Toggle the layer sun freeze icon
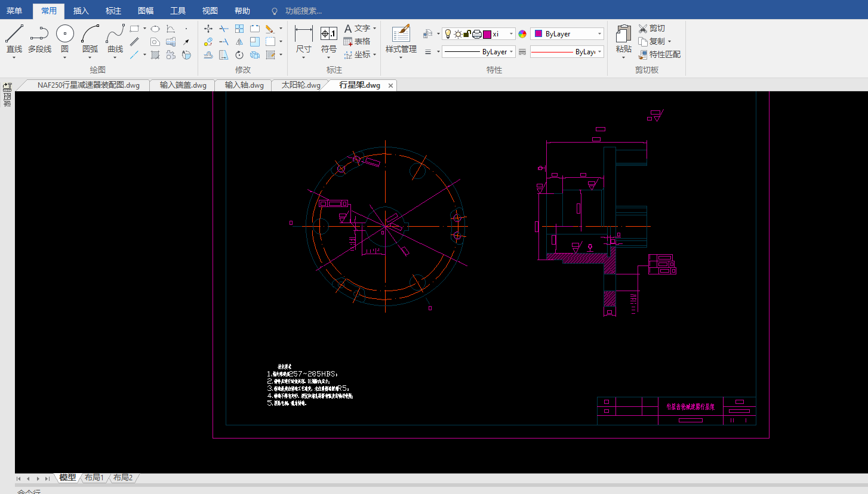Image resolution: width=868 pixels, height=494 pixels. pos(457,34)
